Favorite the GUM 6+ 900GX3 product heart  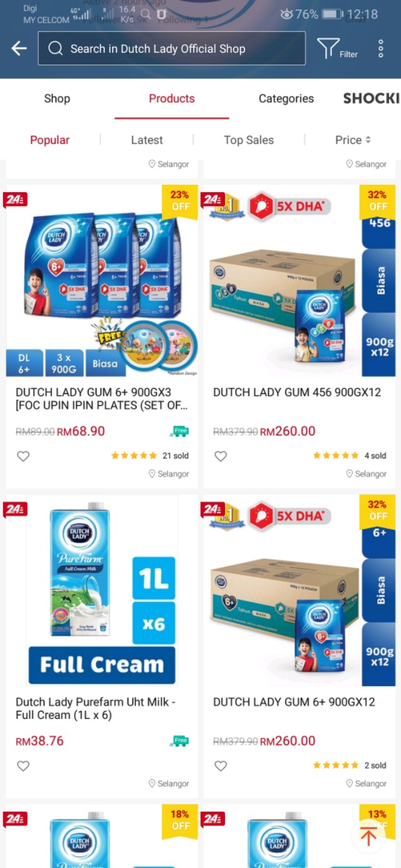tap(23, 456)
